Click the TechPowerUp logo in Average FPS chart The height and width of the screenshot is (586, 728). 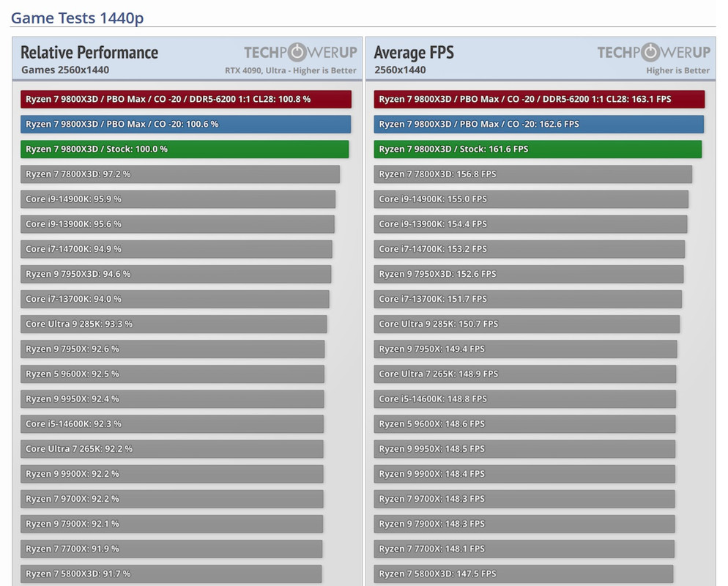coord(654,53)
